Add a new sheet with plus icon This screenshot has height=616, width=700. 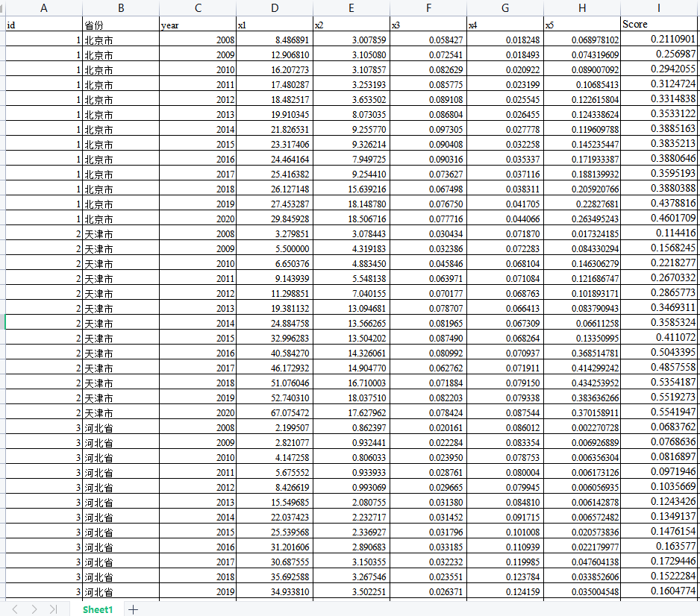pyautogui.click(x=134, y=609)
